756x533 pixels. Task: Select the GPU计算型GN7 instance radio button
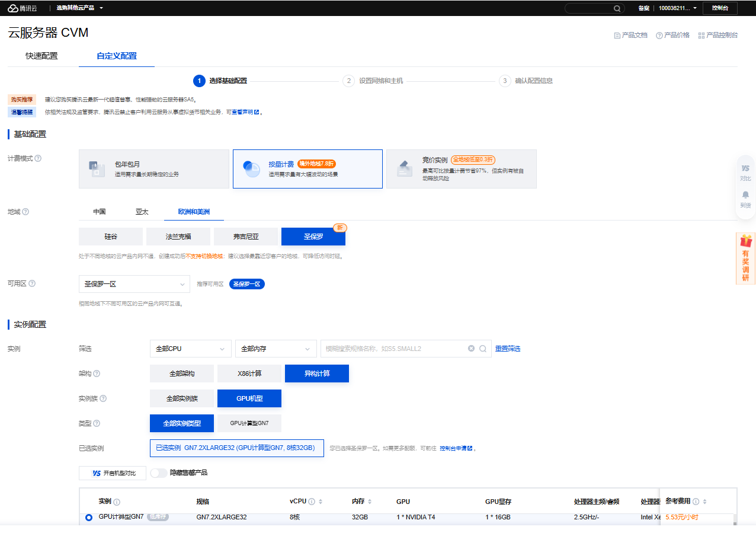click(89, 518)
